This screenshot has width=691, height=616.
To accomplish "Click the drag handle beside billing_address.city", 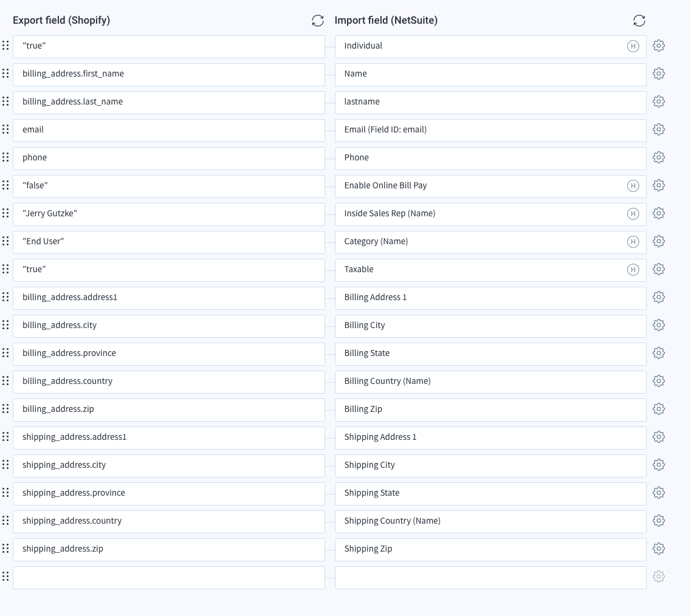I will pyautogui.click(x=5, y=324).
